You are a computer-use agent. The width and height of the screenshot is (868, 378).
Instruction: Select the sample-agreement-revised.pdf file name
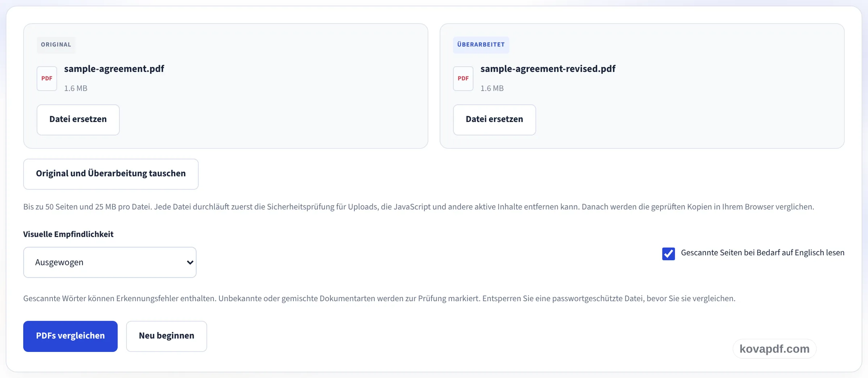(x=548, y=69)
